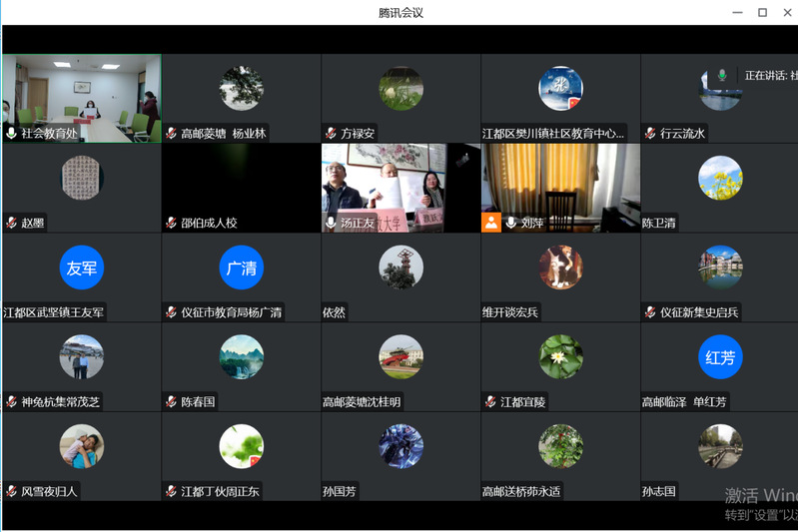
Task: Click the cat avatar of 维开谈宏兵
Action: (560, 267)
